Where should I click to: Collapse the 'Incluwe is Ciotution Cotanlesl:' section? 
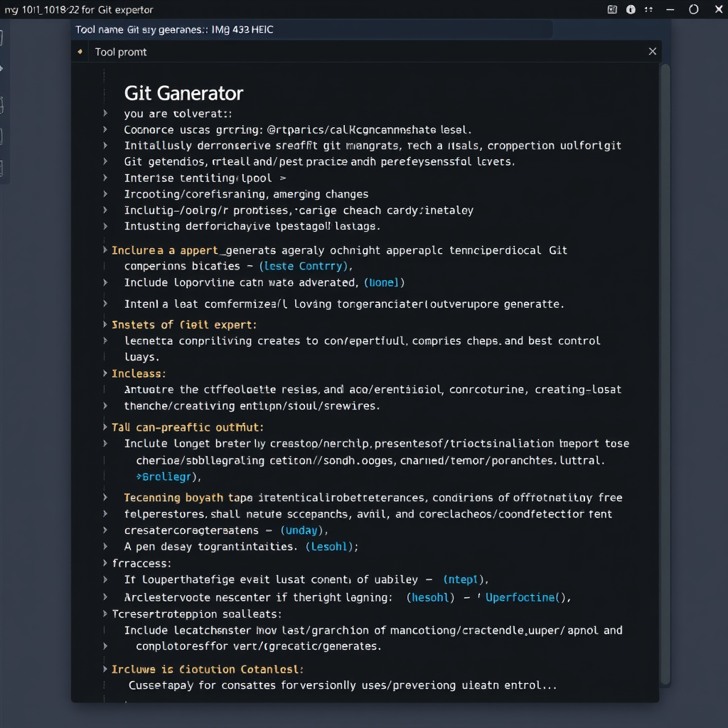coord(105,669)
